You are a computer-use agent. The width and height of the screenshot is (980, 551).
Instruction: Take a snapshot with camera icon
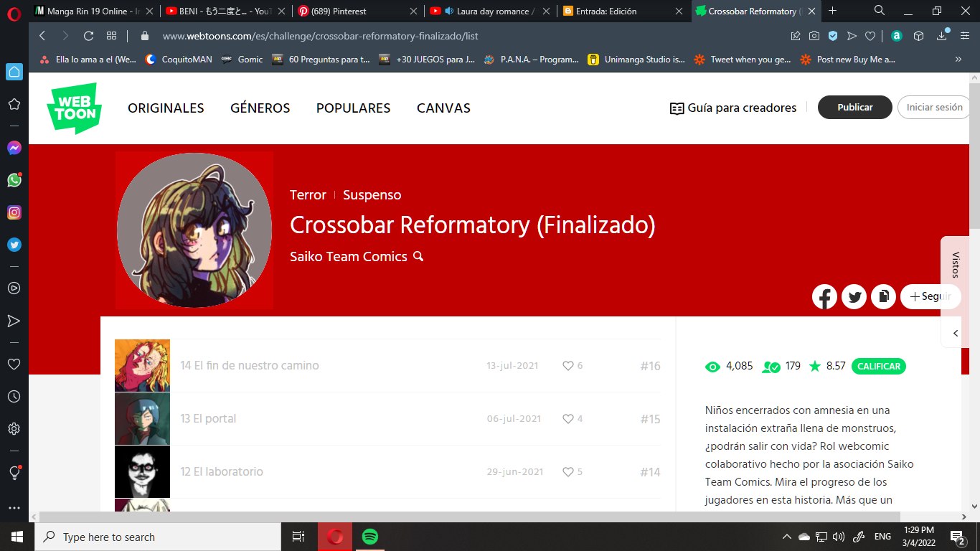(814, 36)
